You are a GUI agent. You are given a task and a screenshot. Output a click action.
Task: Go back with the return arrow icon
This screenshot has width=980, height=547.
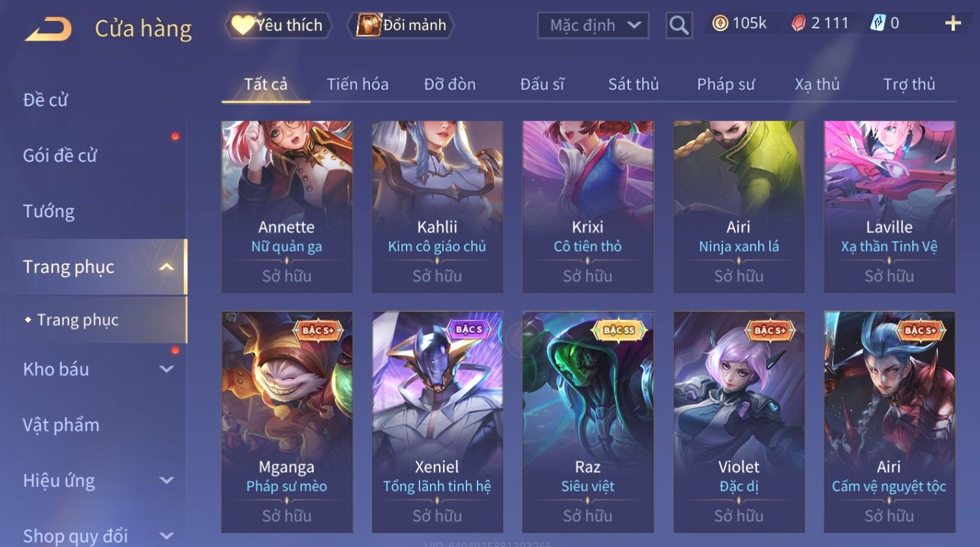click(48, 29)
